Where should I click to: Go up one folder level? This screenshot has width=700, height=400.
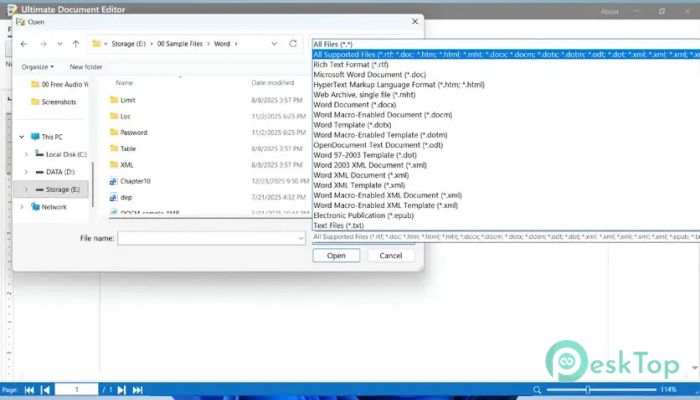click(x=76, y=44)
